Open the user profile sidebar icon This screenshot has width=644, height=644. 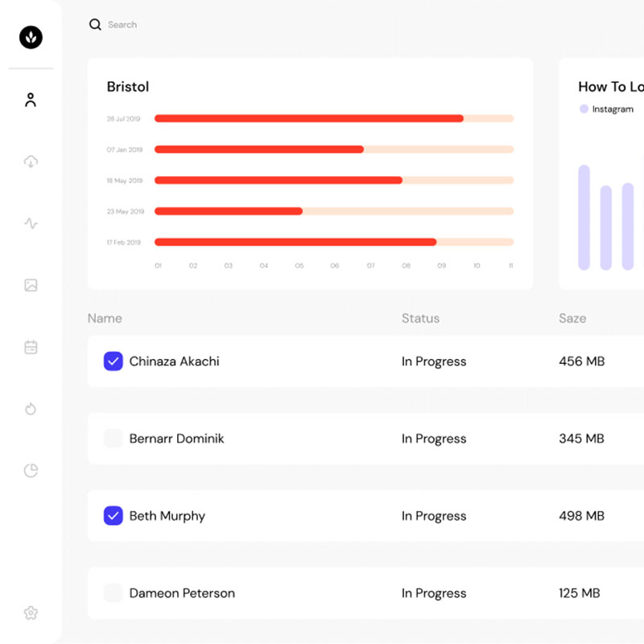[31, 100]
